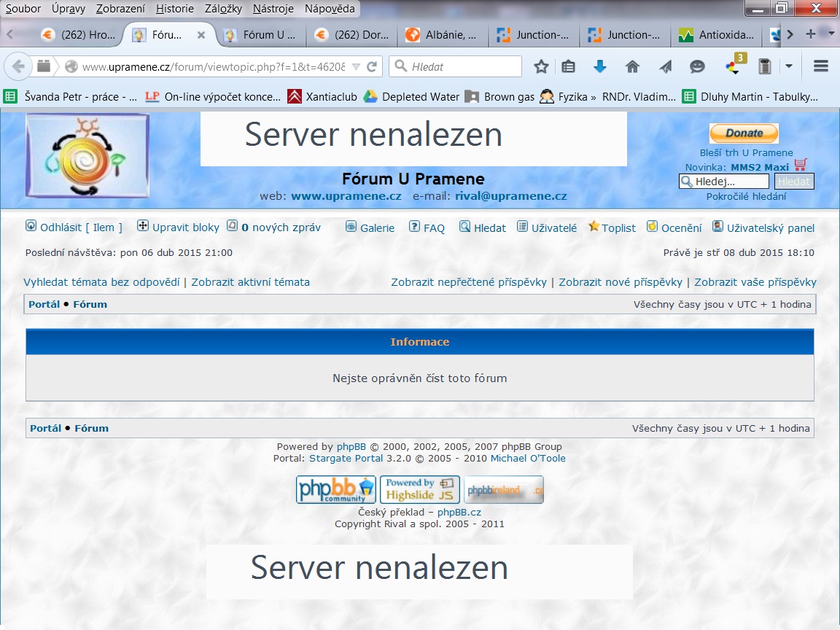840x630 pixels.
Task: Go to the browser home page
Action: click(632, 66)
